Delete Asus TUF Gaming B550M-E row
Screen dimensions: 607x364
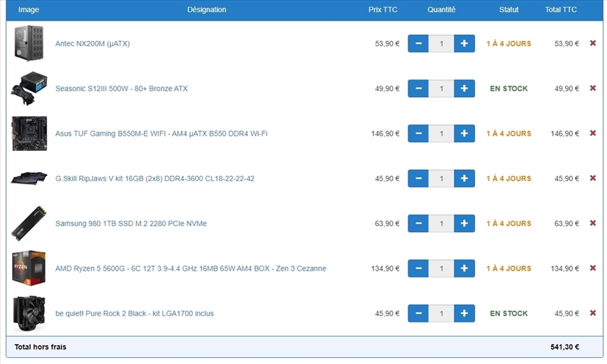point(593,133)
